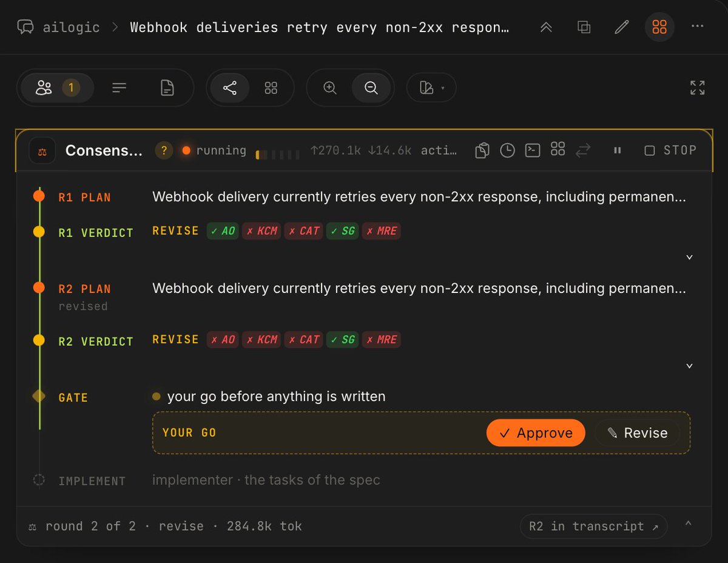The width and height of the screenshot is (728, 563).
Task: Click the double chevron up icon in the header
Action: point(546,27)
